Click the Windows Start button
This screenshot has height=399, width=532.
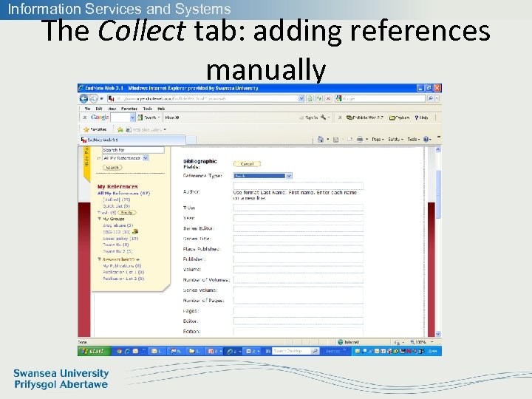tap(94, 351)
